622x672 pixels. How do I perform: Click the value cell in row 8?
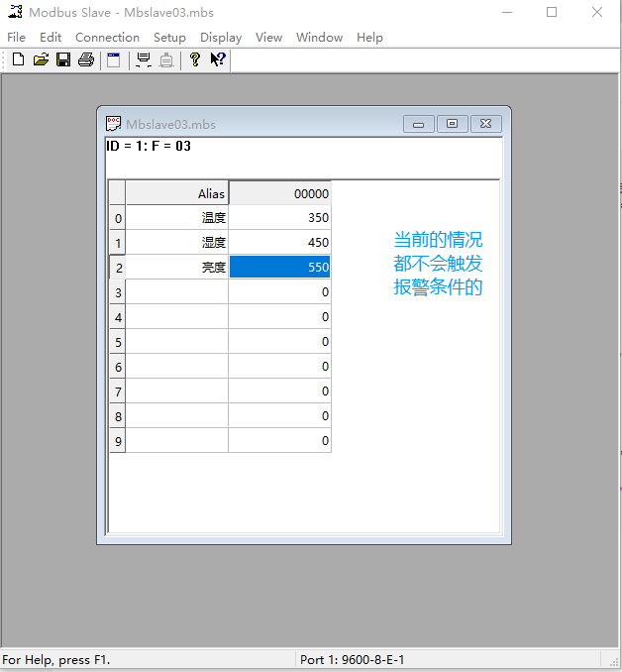(x=280, y=415)
